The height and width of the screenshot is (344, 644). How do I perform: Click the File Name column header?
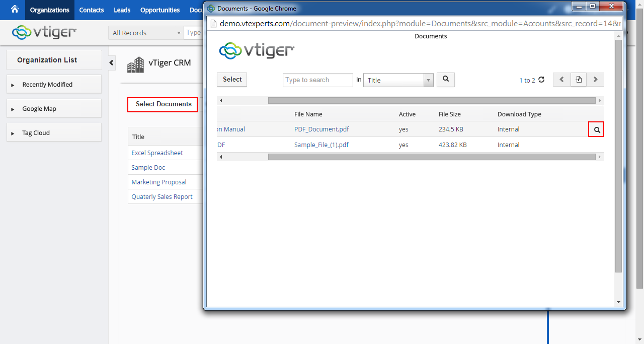point(308,114)
